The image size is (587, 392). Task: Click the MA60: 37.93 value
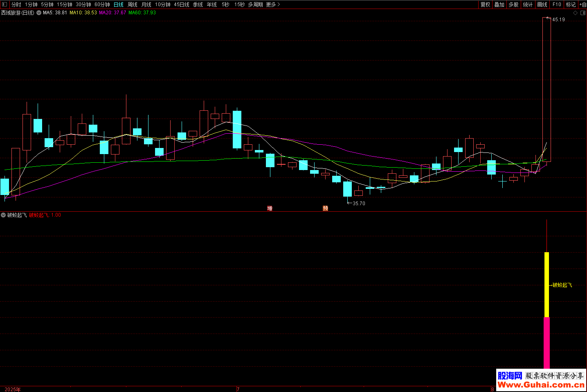[x=142, y=13]
